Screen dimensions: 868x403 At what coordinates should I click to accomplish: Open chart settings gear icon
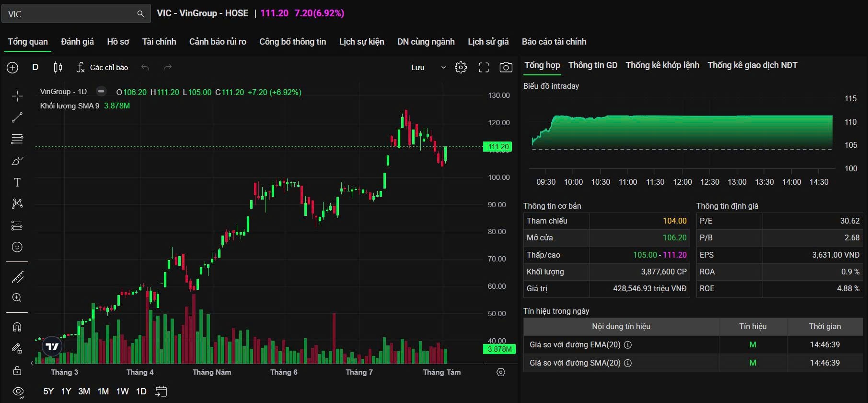(461, 68)
